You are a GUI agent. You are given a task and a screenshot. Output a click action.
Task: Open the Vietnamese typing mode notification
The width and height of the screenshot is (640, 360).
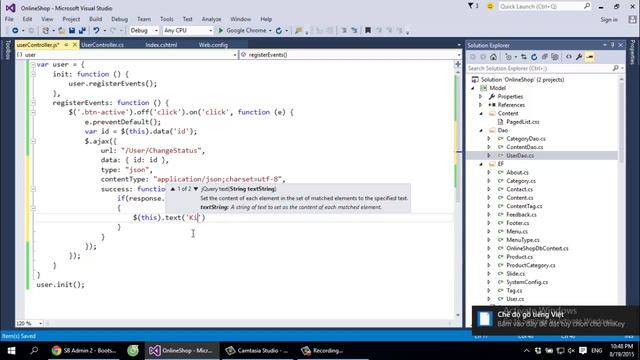[556, 319]
